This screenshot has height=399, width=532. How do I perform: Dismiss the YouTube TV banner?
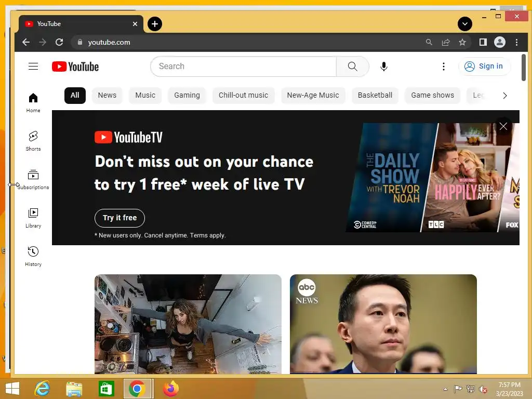(x=503, y=126)
